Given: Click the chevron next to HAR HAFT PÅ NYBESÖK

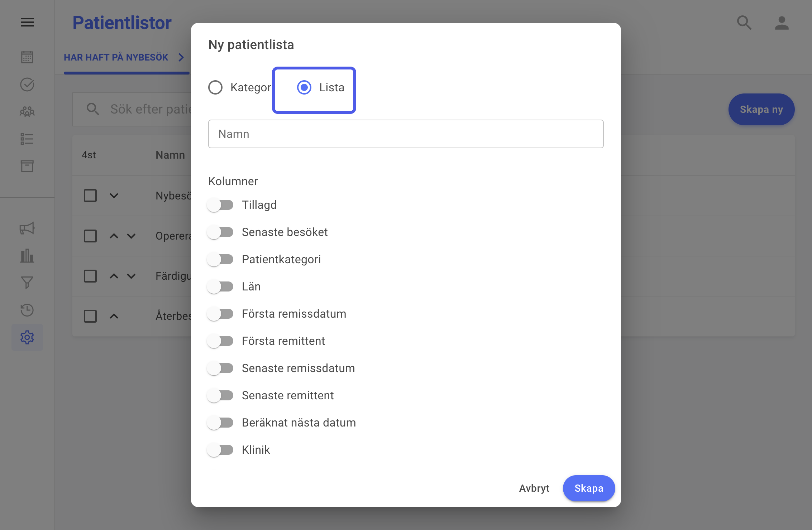Looking at the screenshot, I should (181, 57).
